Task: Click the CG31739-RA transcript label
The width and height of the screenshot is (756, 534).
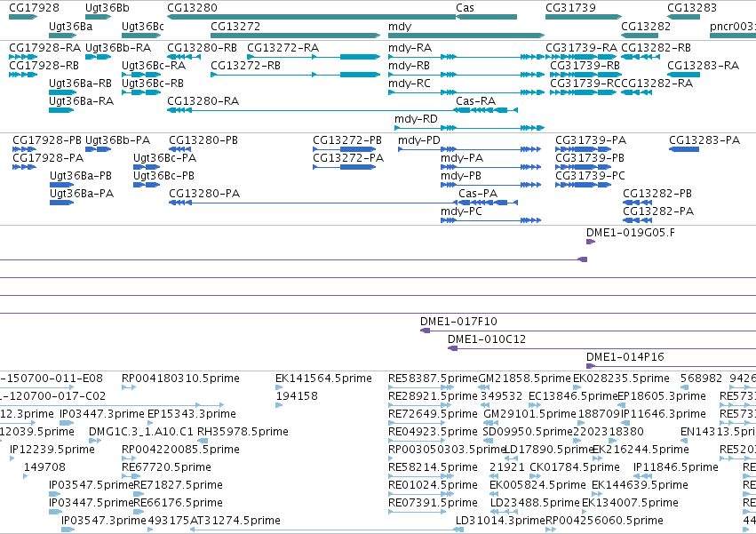Action: 581,48
